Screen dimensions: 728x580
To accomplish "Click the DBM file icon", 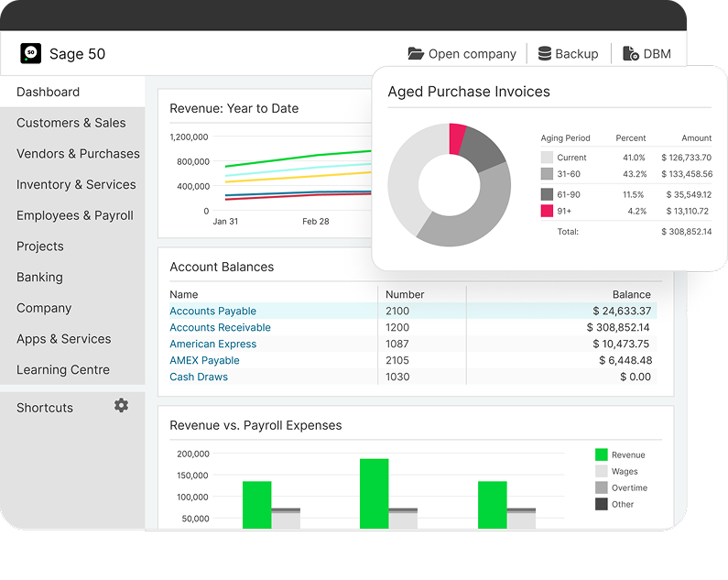I will coord(631,54).
